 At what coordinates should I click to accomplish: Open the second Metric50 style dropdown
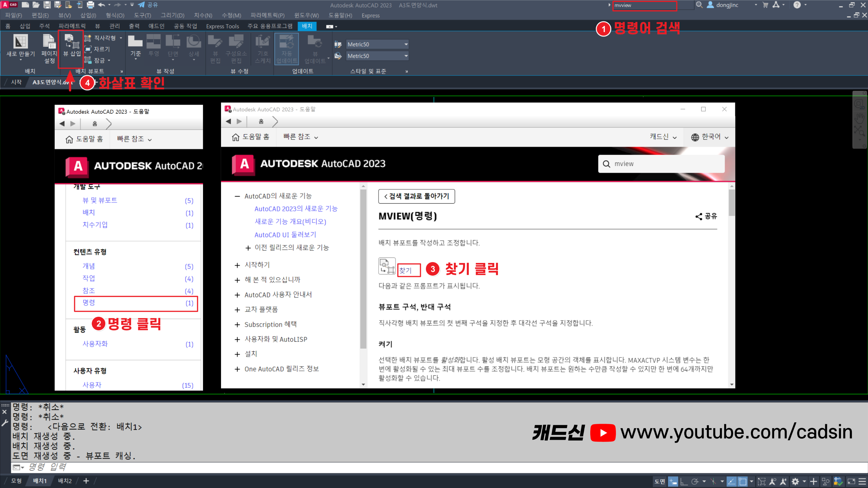point(378,56)
